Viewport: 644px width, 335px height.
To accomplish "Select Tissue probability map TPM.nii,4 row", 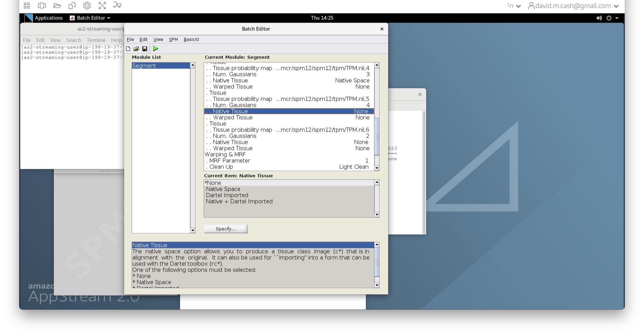I will (x=289, y=68).
